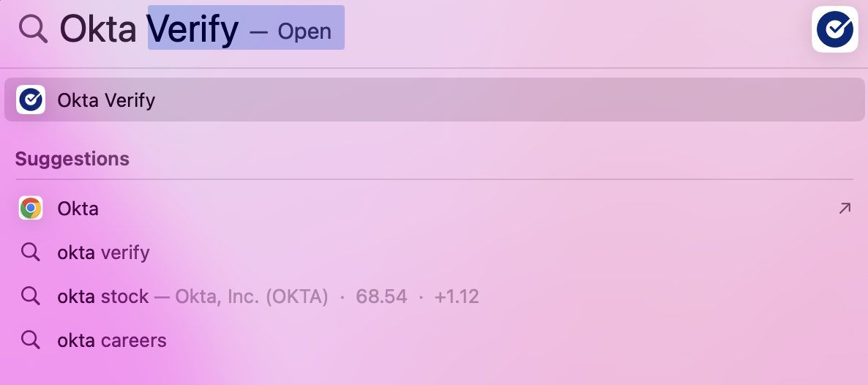
Task: Click the 68.54 stock price
Action: coord(381,296)
